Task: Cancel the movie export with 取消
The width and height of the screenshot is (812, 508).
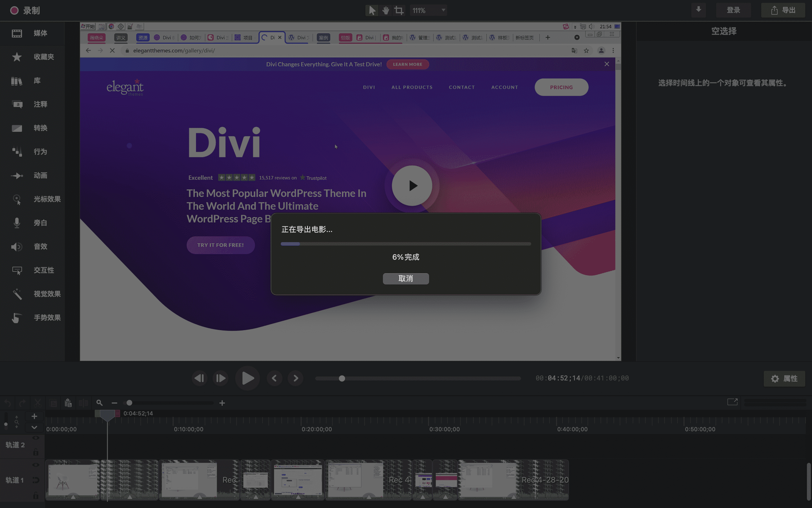Action: (406, 279)
